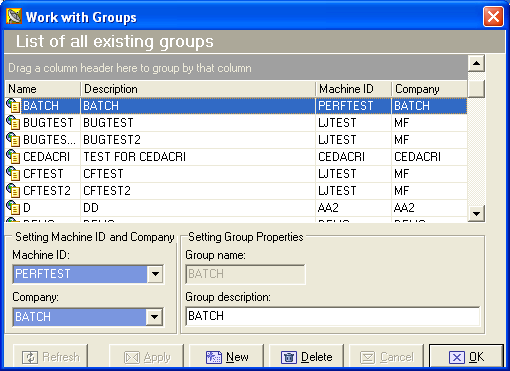
Task: Click the scrollbar thumb in groups list
Action: pyautogui.click(x=476, y=89)
